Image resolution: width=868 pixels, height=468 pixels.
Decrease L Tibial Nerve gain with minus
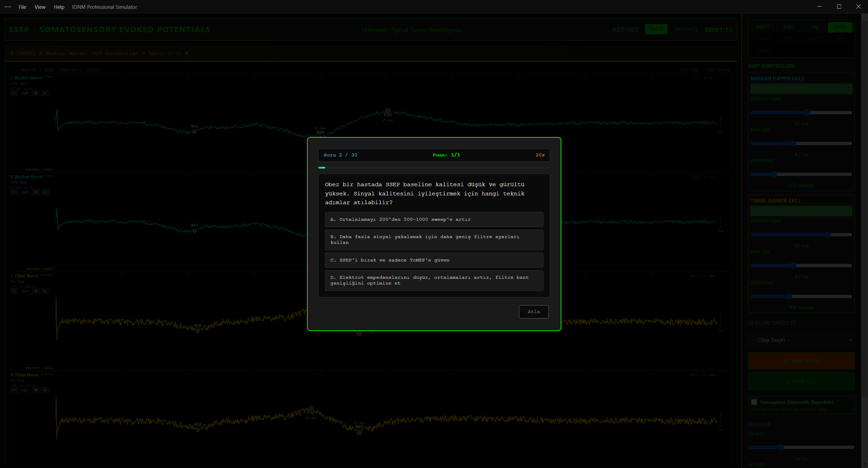pos(14,291)
